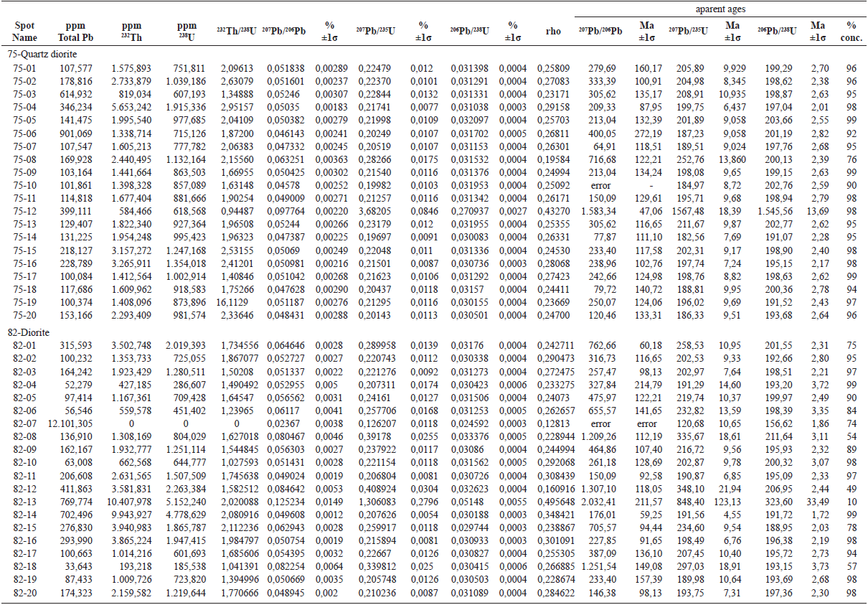Click the % conc. column header
Image resolution: width=868 pixels, height=605 pixels.
click(x=851, y=31)
